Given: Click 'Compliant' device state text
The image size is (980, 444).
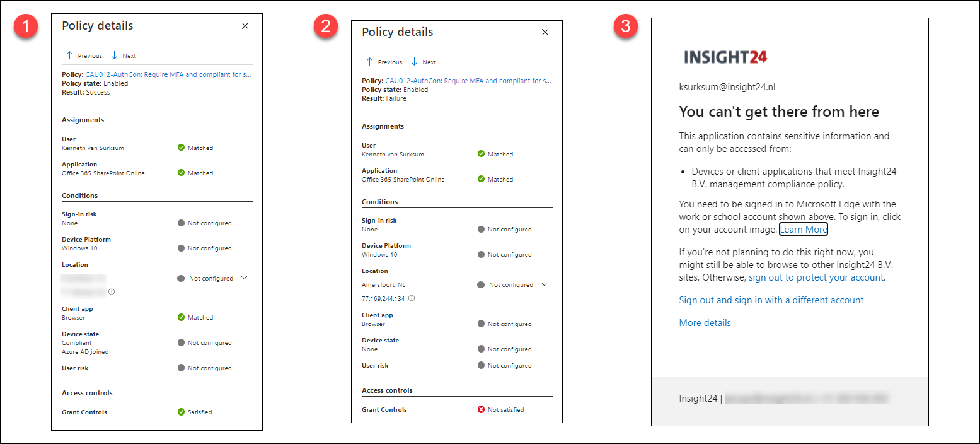Looking at the screenshot, I should 76,343.
